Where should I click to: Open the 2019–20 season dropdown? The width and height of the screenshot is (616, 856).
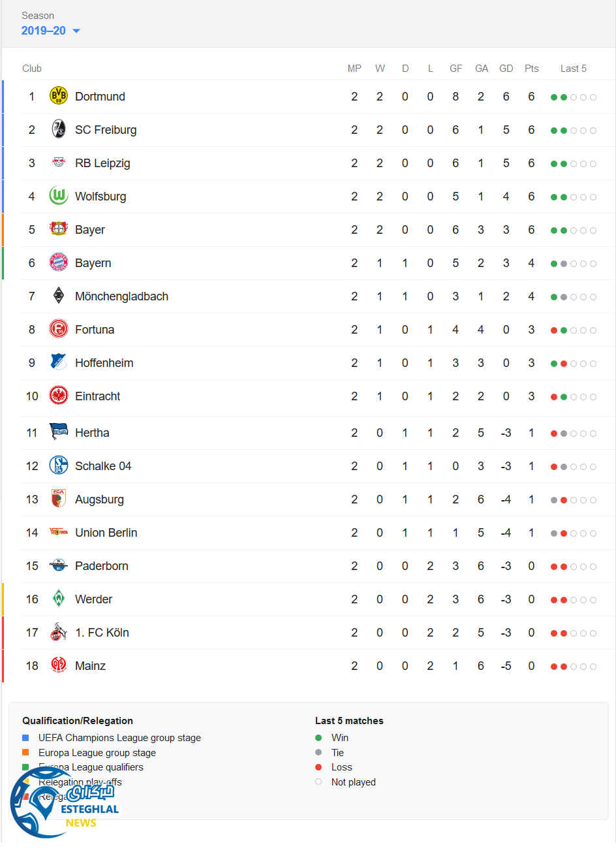click(44, 31)
